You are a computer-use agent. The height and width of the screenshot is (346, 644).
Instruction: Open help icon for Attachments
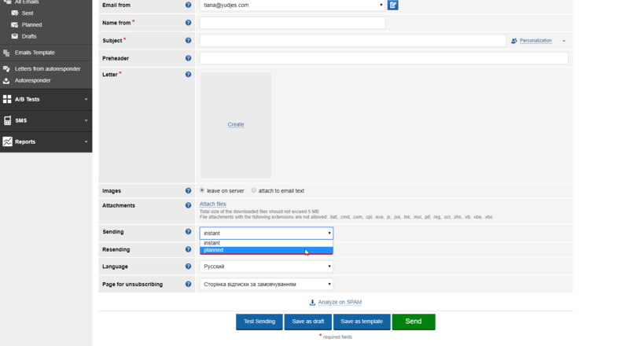188,205
